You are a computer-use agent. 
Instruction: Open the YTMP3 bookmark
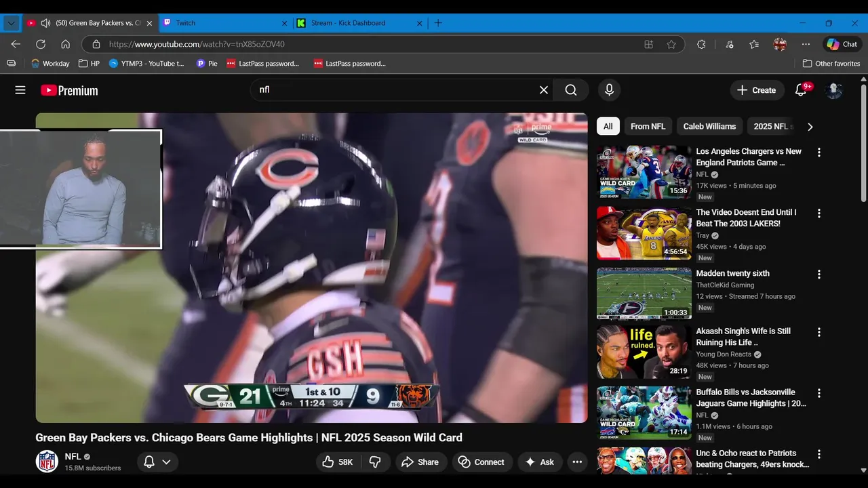tap(146, 63)
